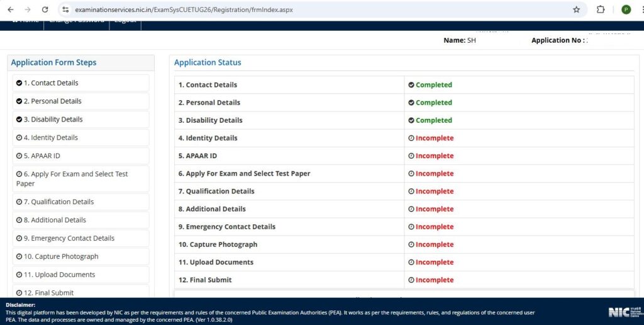This screenshot has width=644, height=325.
Task: Click the browser back arrow
Action: click(x=10, y=9)
